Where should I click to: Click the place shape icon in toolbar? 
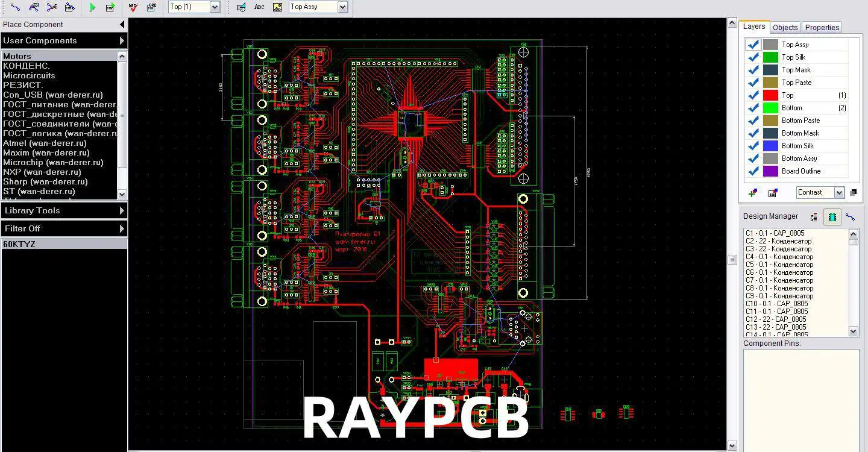click(241, 7)
